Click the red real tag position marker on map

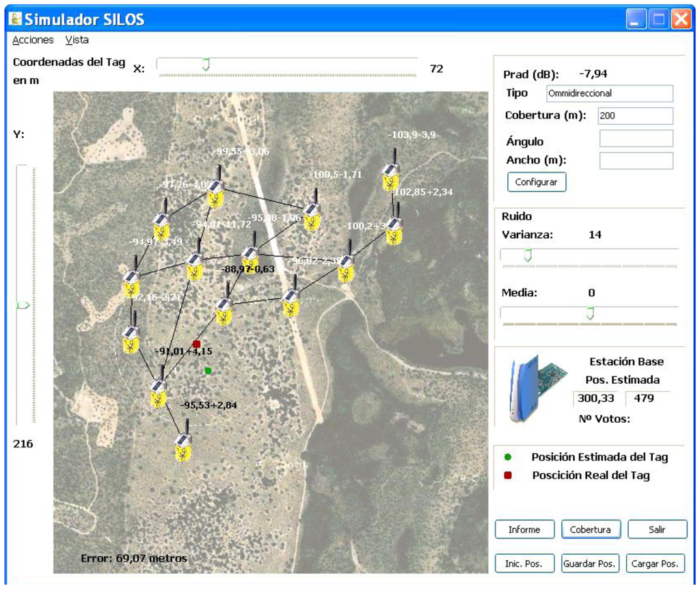(x=197, y=344)
